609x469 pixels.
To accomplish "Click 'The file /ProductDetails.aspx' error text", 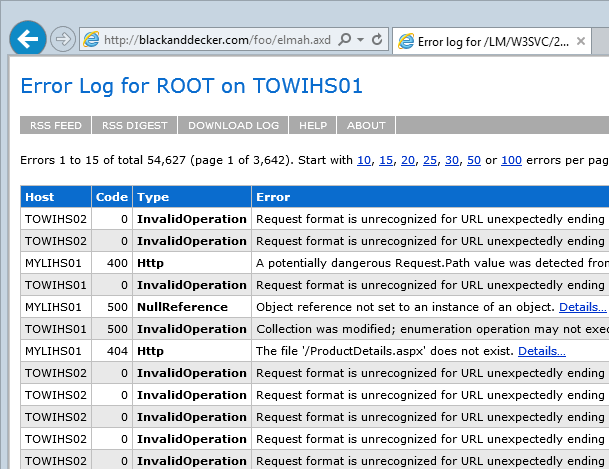I will (x=385, y=351).
